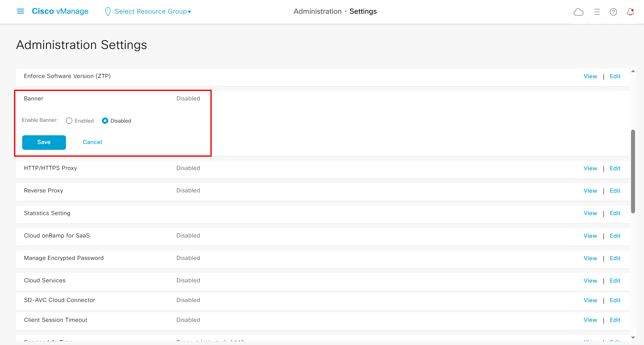Go to Administration breadcrumb
This screenshot has height=345, width=644.
[x=317, y=11]
